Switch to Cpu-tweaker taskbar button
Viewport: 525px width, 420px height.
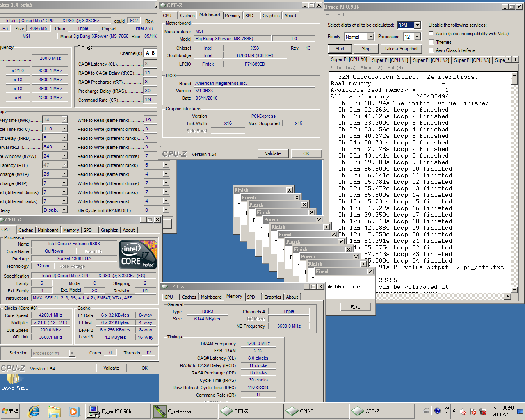[x=184, y=411]
